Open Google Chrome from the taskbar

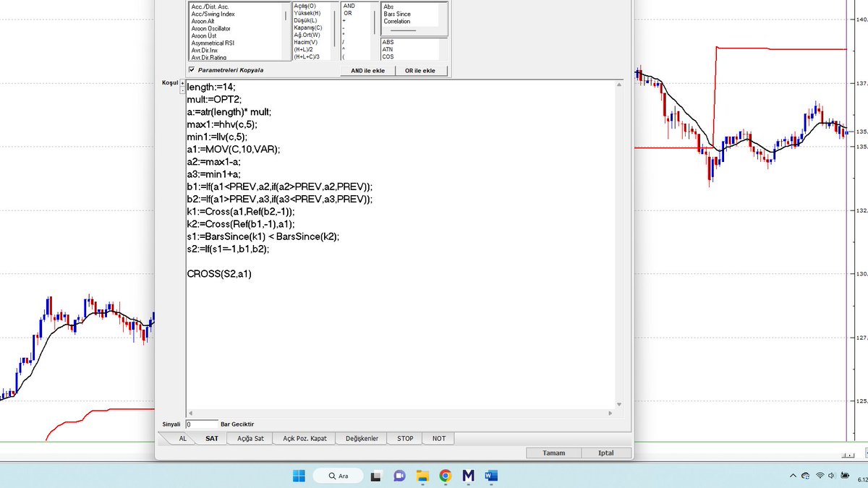coord(446,476)
